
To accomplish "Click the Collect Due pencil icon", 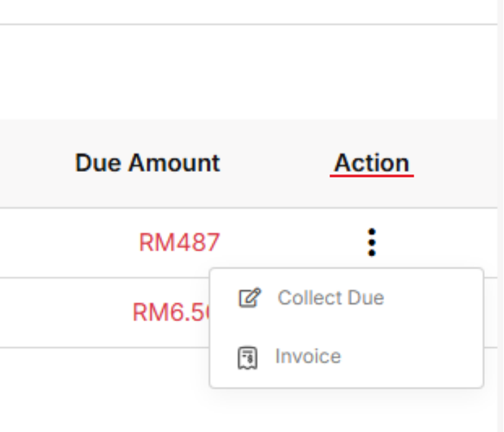I will pyautogui.click(x=249, y=298).
